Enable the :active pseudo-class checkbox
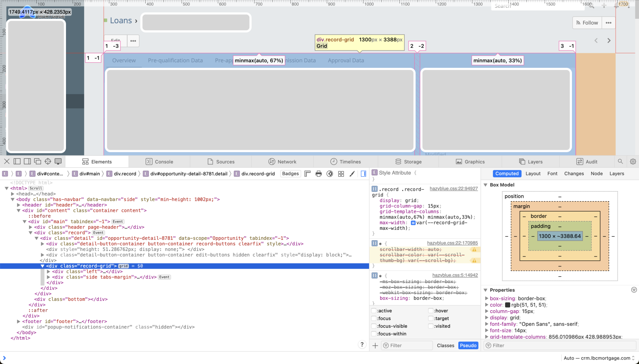 pyautogui.click(x=374, y=311)
